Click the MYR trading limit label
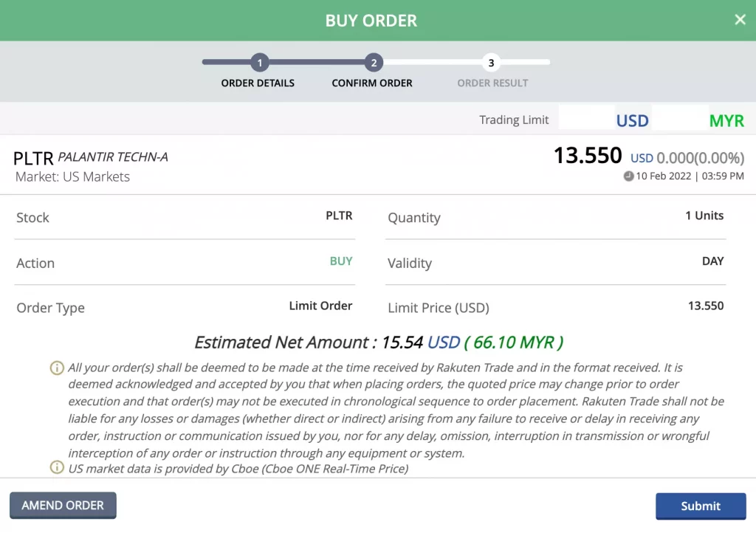 click(726, 121)
